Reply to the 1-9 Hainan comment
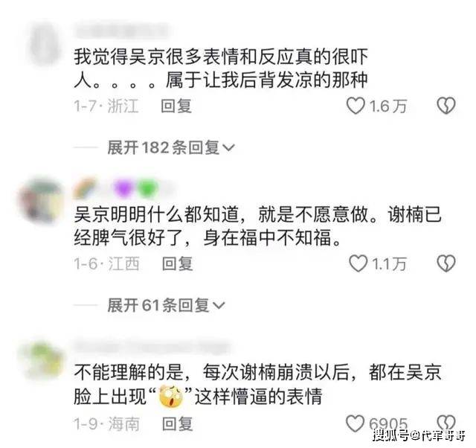476x448 pixels. (x=178, y=423)
